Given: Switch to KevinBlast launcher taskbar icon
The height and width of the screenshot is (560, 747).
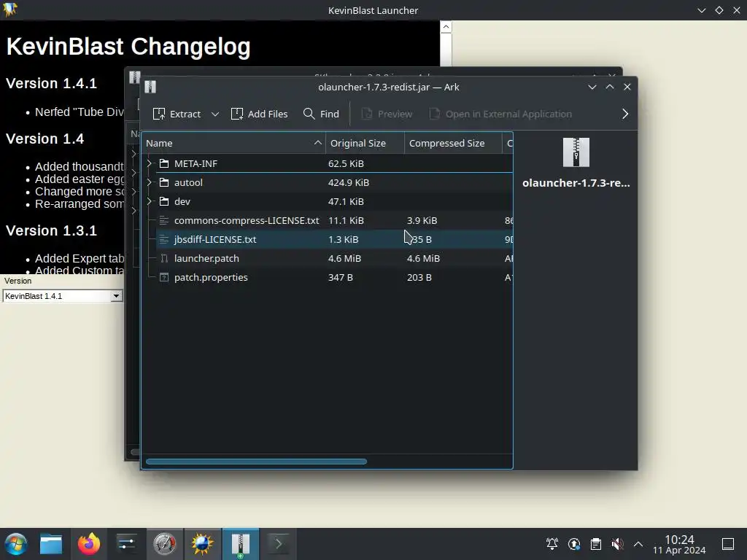Looking at the screenshot, I should click(x=203, y=544).
